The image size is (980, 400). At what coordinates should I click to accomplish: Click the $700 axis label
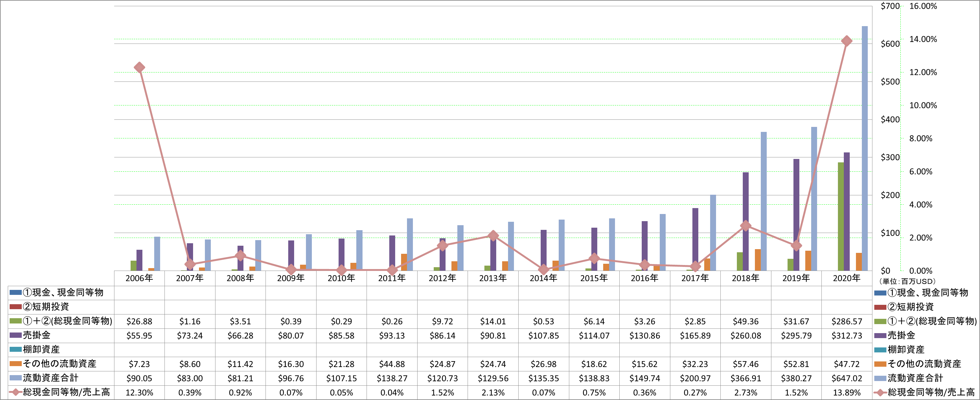pos(890,6)
